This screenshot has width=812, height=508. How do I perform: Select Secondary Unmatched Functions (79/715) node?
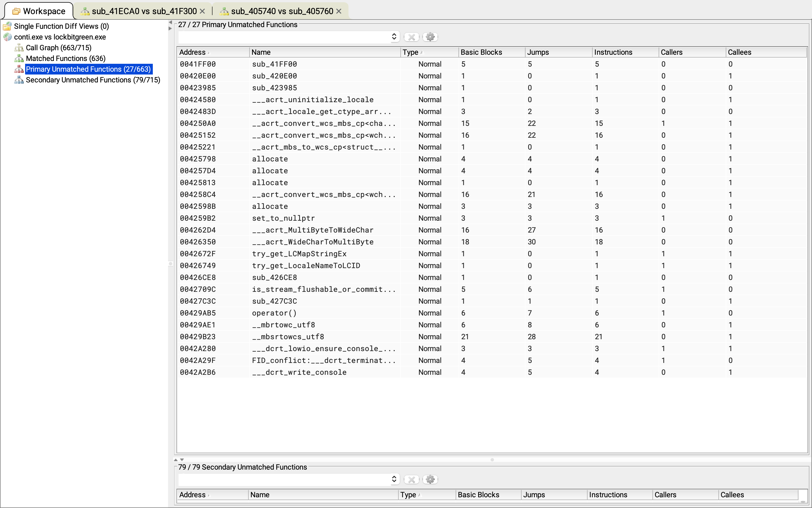[x=93, y=80]
